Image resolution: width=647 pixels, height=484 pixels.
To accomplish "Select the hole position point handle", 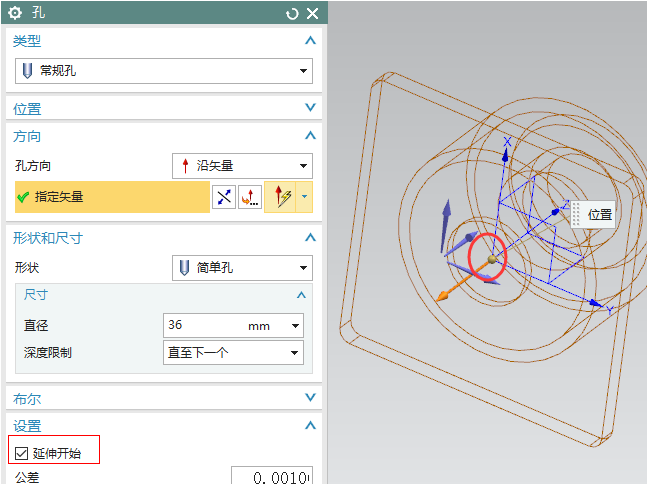I will tap(491, 260).
